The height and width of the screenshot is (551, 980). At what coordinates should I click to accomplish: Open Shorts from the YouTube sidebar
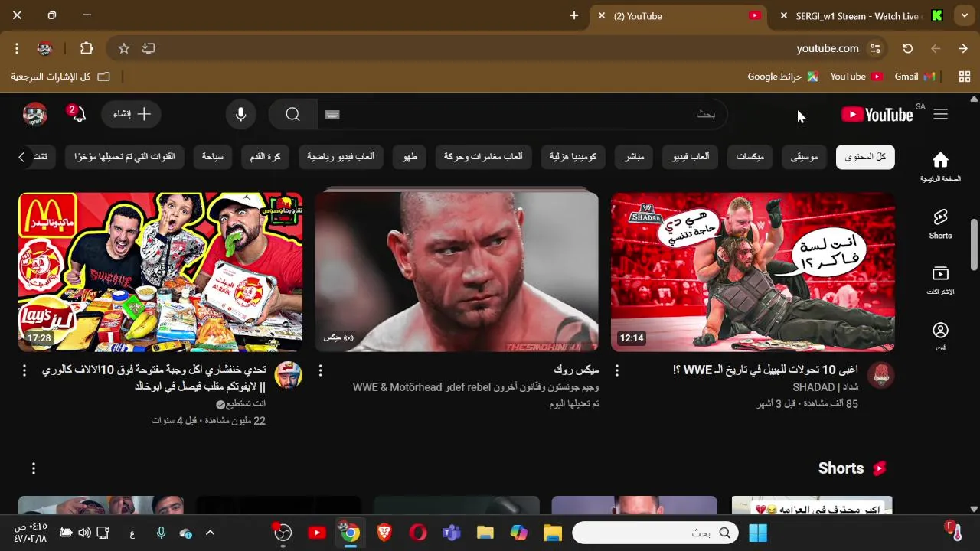[x=940, y=223]
